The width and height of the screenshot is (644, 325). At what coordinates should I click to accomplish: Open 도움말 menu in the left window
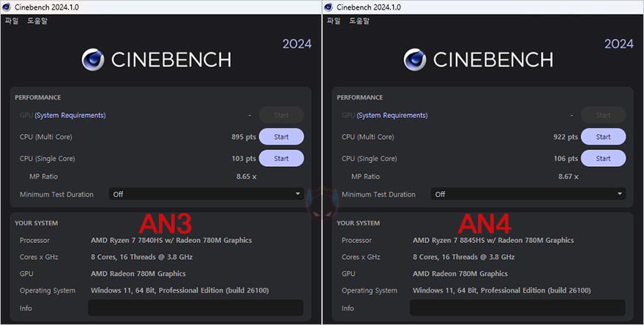[x=37, y=20]
